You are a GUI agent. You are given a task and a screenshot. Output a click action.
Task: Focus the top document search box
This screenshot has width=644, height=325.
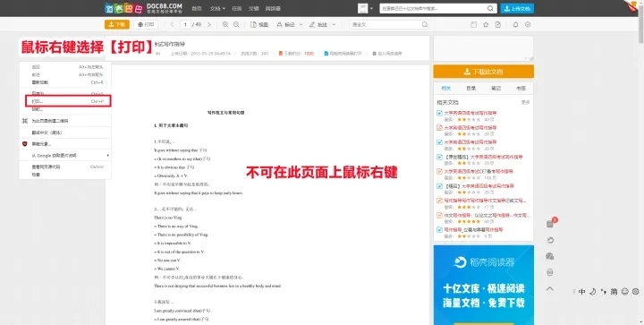[x=433, y=8]
